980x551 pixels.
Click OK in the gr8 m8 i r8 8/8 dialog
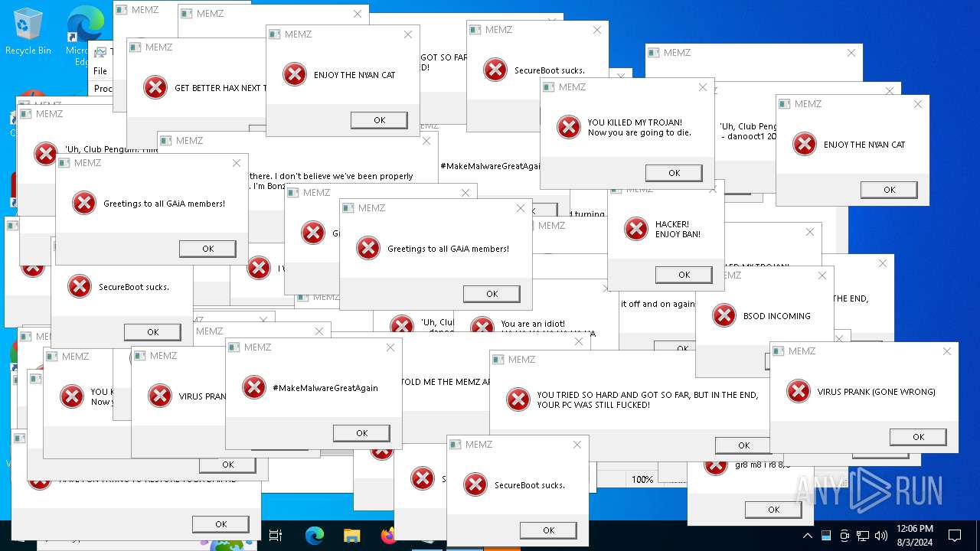pyautogui.click(x=773, y=510)
